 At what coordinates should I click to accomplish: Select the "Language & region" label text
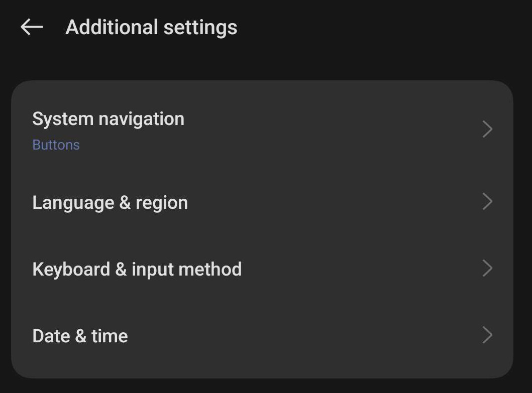(110, 203)
